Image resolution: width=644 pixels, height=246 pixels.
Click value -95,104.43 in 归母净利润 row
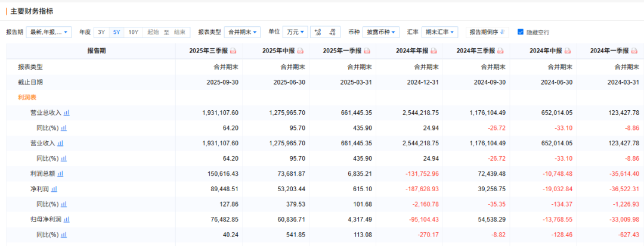point(423,219)
